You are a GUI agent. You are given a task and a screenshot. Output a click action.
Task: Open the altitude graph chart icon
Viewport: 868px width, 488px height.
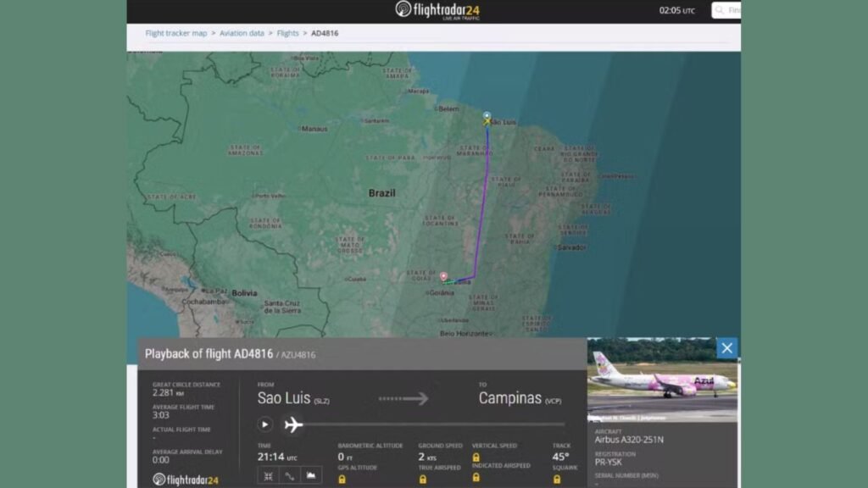311,476
